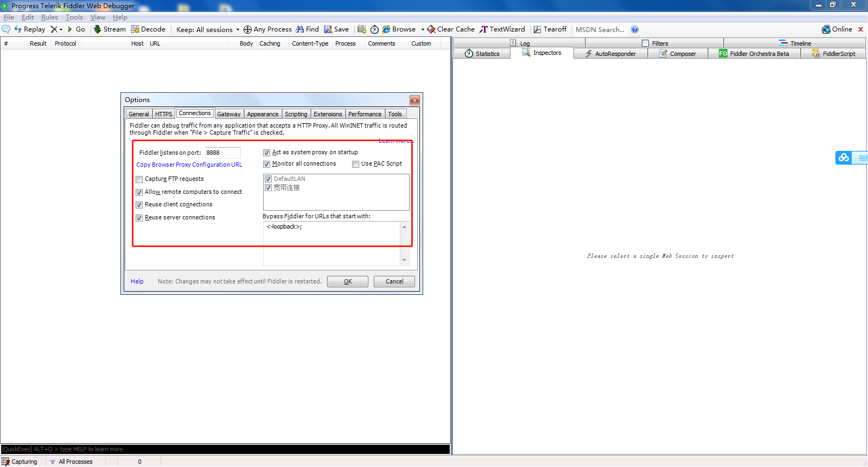Open the Help menu
This screenshot has width=868, height=467.
click(x=120, y=17)
